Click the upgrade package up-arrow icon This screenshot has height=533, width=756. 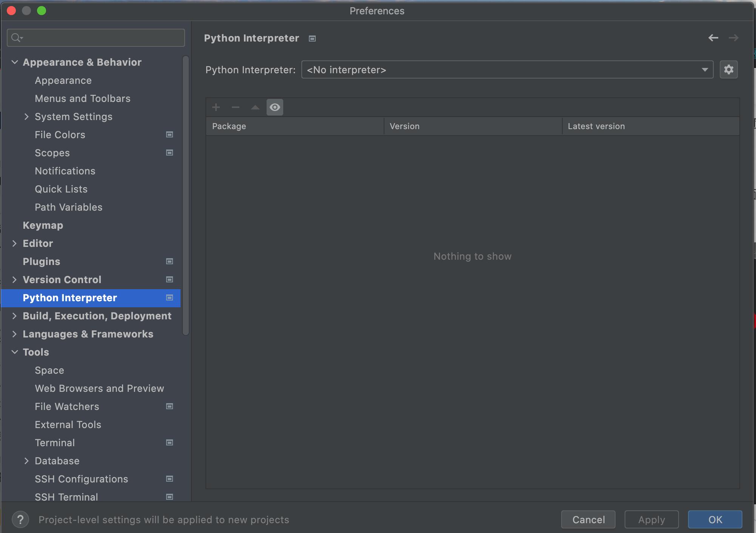point(255,108)
